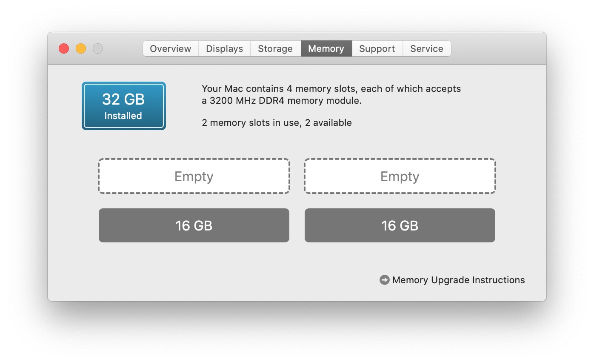Click the arrow icon beside Memory Upgrade Instructions
The height and width of the screenshot is (364, 594).
[385, 280]
